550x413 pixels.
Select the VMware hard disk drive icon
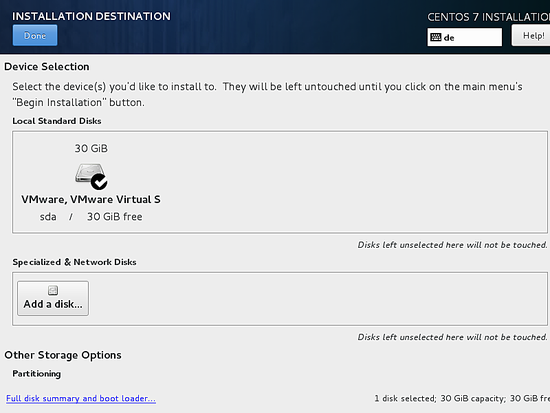pyautogui.click(x=91, y=175)
